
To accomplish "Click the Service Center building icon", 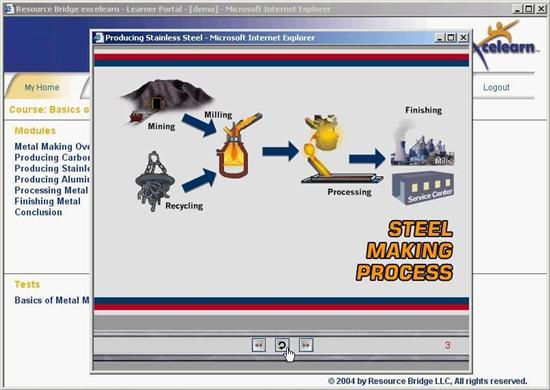I will [423, 188].
